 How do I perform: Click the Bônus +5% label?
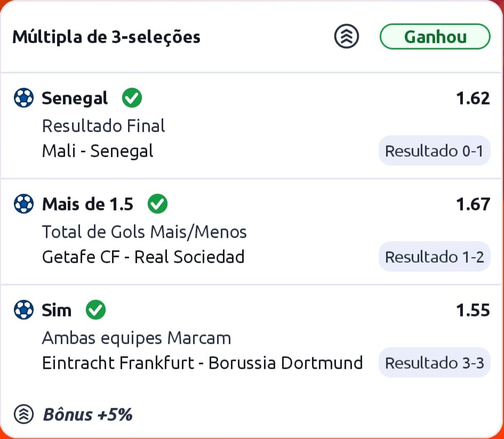87,414
